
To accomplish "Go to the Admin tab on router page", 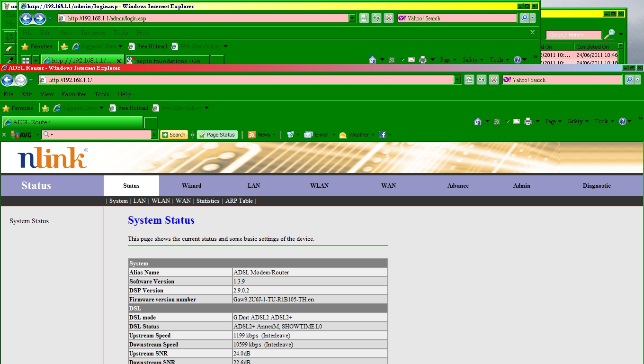I will click(521, 186).
